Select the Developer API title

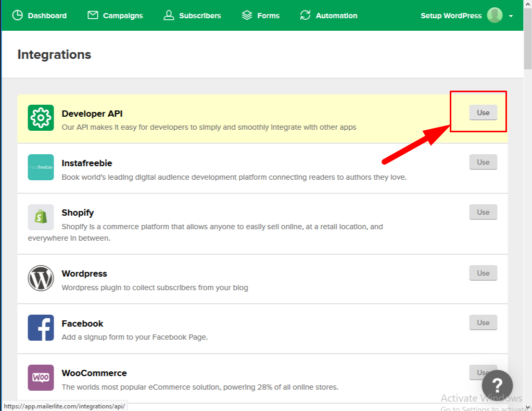[92, 114]
